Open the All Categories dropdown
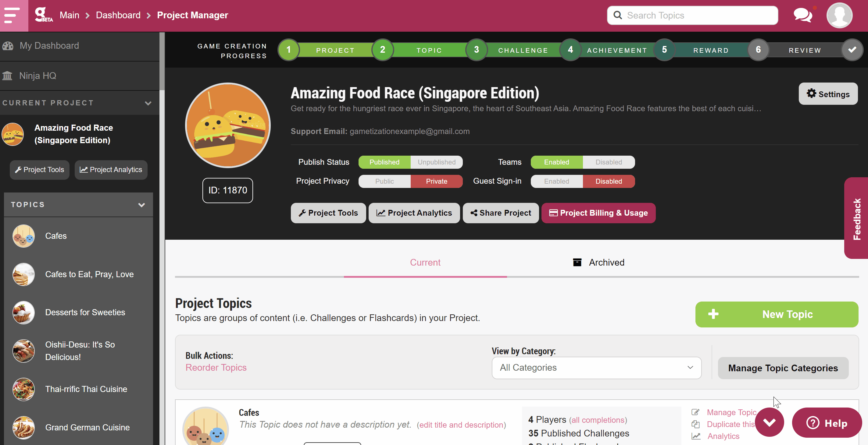This screenshot has height=445, width=868. coord(596,368)
